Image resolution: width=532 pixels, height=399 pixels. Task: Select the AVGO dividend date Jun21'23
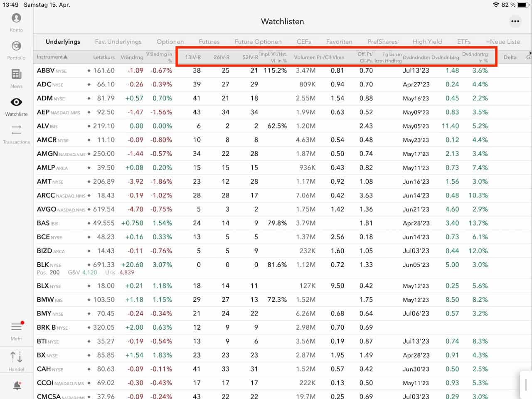tap(416, 209)
